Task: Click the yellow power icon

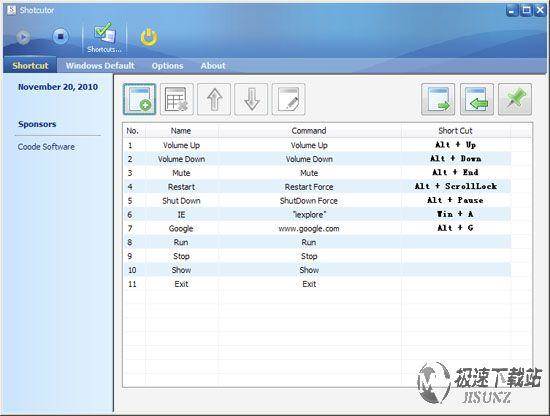Action: coord(149,37)
